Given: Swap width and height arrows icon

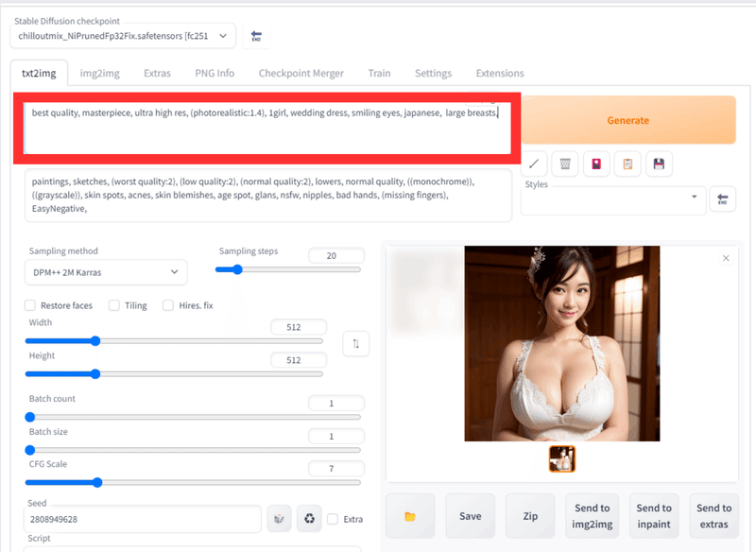Looking at the screenshot, I should click(x=356, y=344).
